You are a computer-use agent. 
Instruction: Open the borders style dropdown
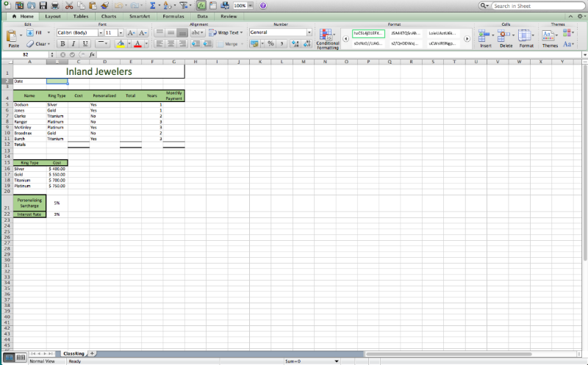(101, 43)
